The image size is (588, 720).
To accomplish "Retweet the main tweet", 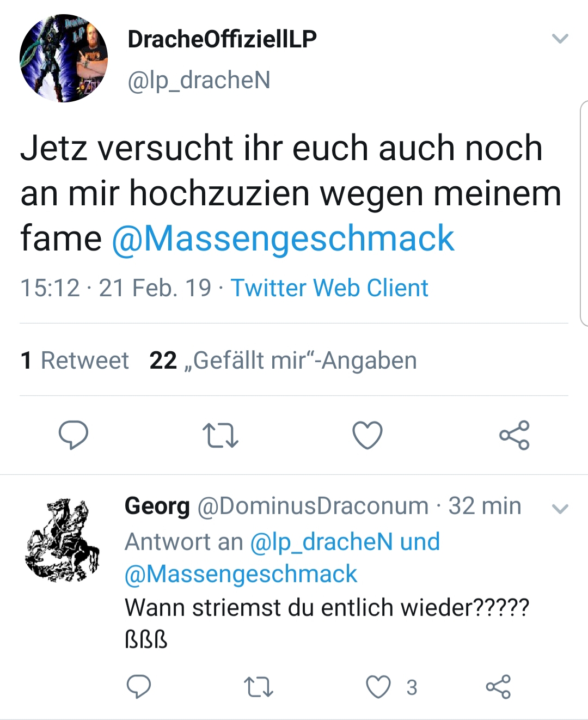I will point(220,436).
